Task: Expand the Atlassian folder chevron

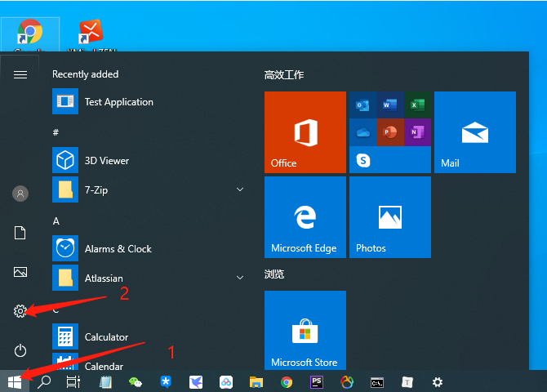Action: pos(240,278)
